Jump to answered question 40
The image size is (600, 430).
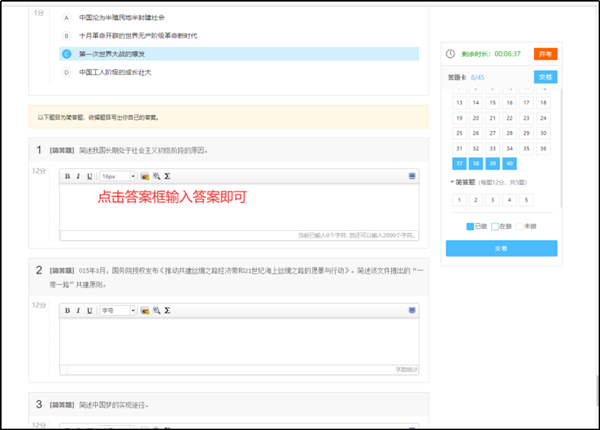click(510, 164)
